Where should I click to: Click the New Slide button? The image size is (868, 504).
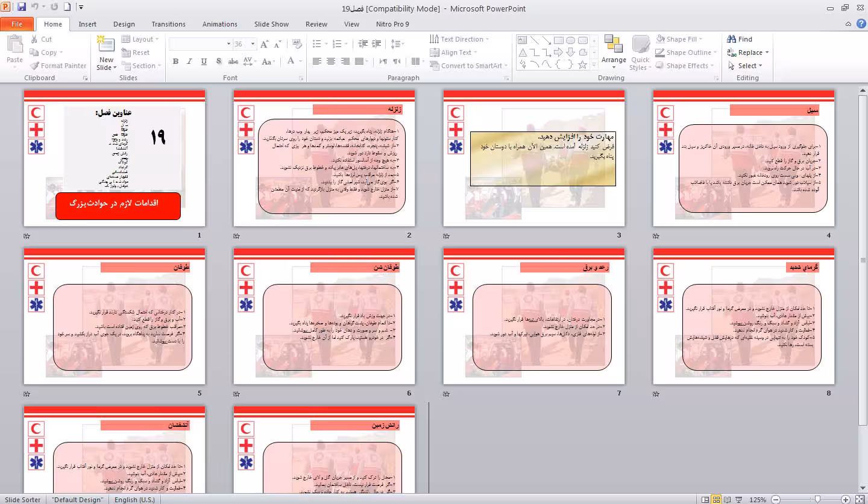(x=106, y=53)
